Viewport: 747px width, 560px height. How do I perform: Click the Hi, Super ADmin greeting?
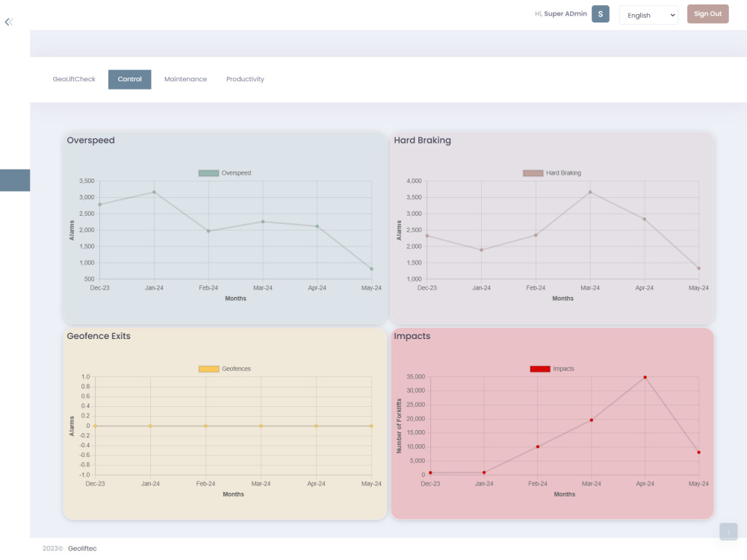coord(561,13)
